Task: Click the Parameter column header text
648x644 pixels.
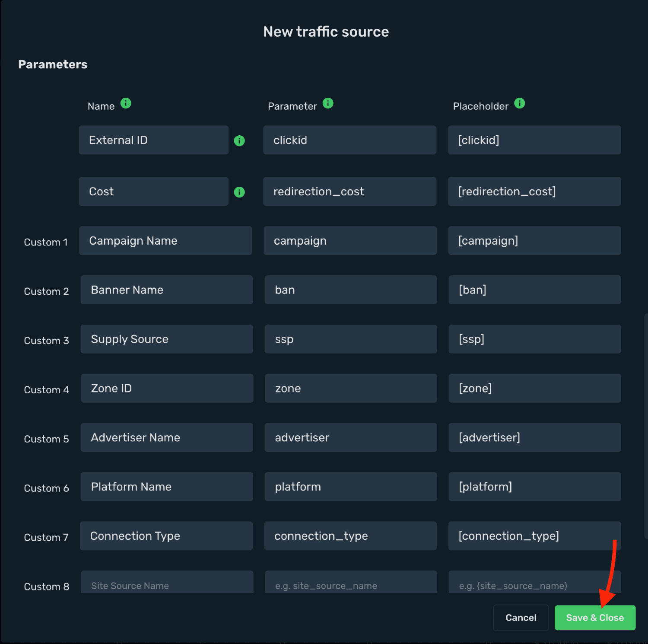Action: coord(292,106)
